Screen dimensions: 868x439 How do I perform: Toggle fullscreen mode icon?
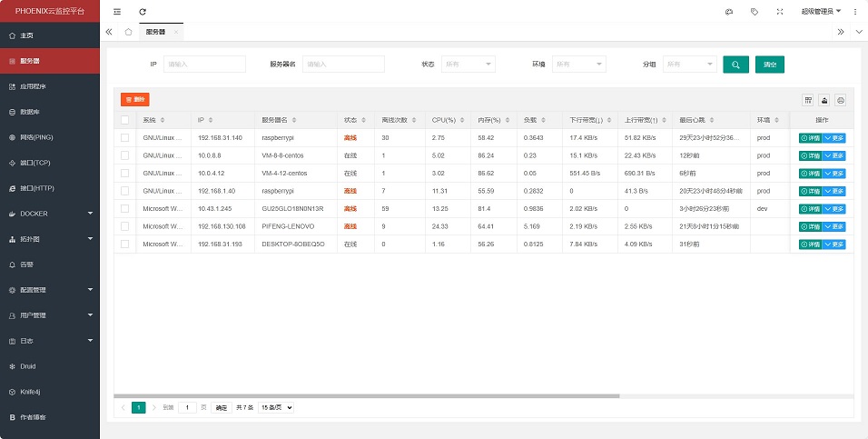(x=780, y=12)
